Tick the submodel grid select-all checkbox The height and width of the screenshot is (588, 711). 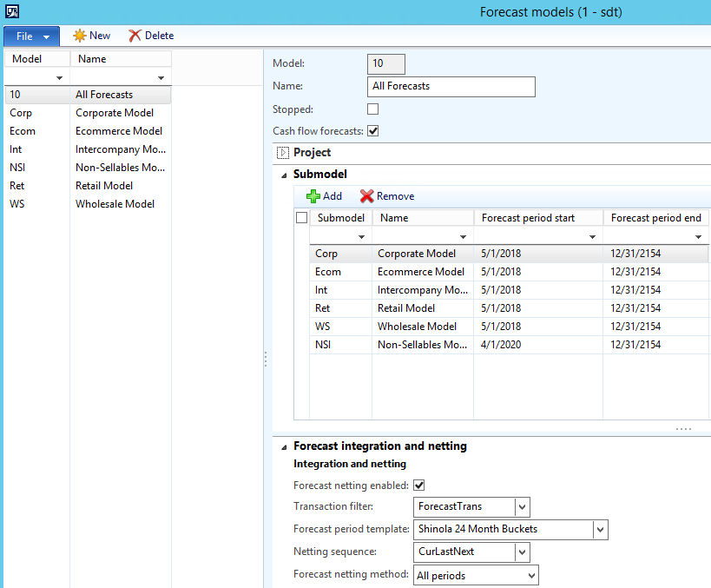coord(301,218)
